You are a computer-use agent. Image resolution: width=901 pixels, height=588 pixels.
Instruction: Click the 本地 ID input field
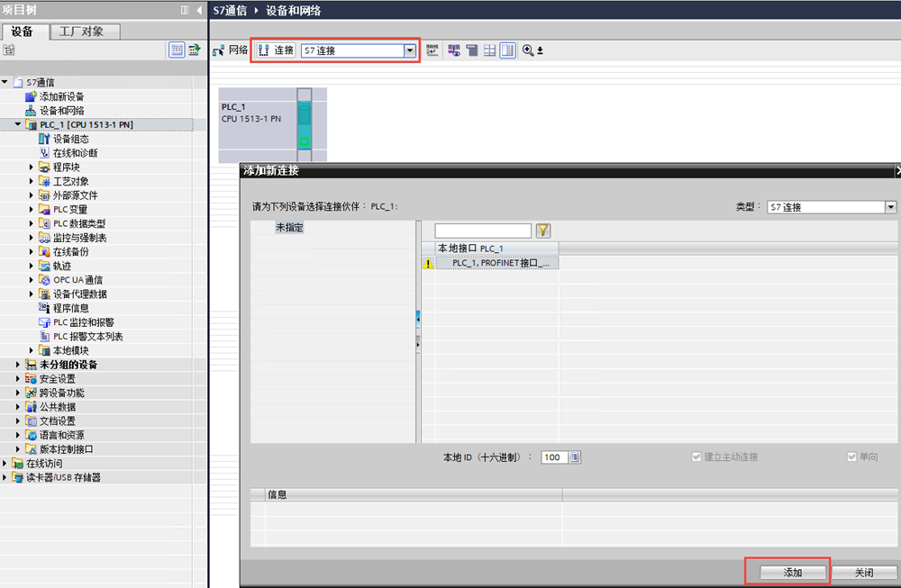click(552, 457)
